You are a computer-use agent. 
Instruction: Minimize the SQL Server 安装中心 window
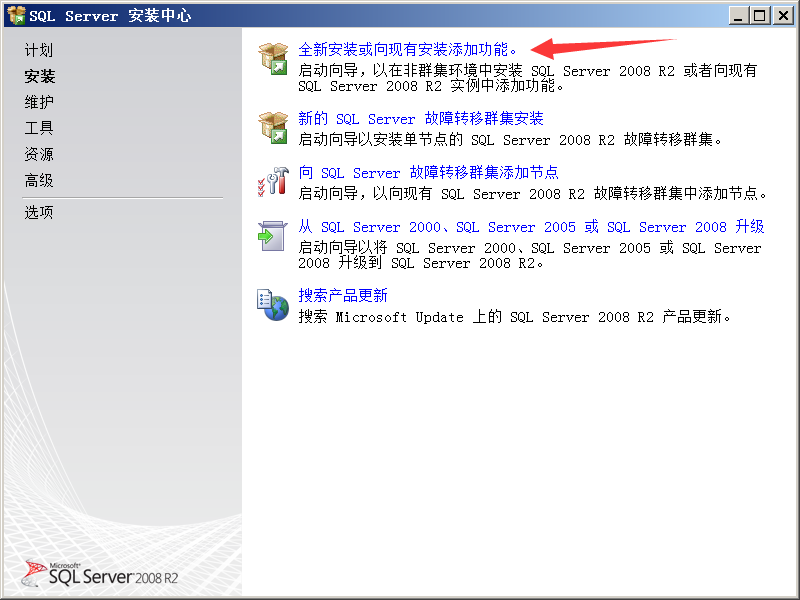(738, 15)
